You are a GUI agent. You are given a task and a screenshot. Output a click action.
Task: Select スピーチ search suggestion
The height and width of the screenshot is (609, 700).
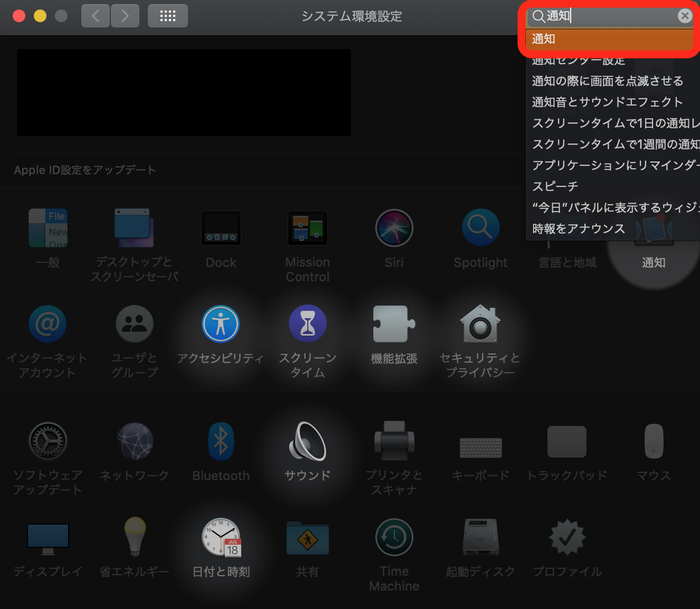pyautogui.click(x=613, y=186)
